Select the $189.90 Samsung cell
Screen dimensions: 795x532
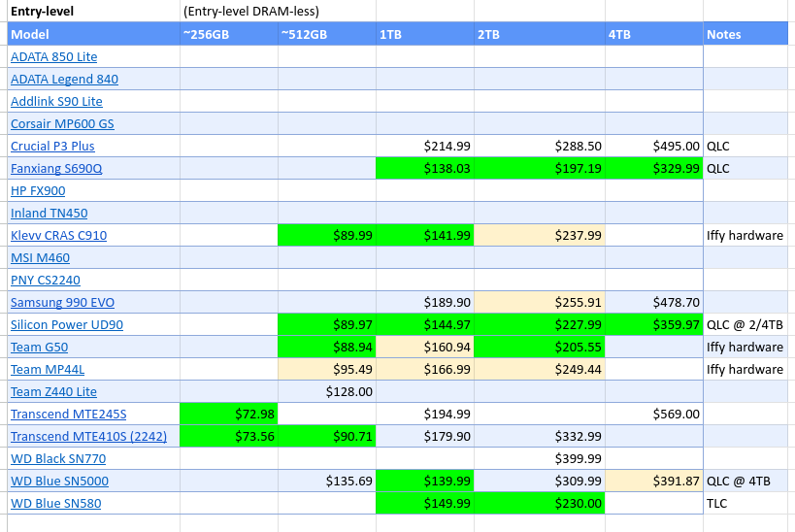[425, 302]
